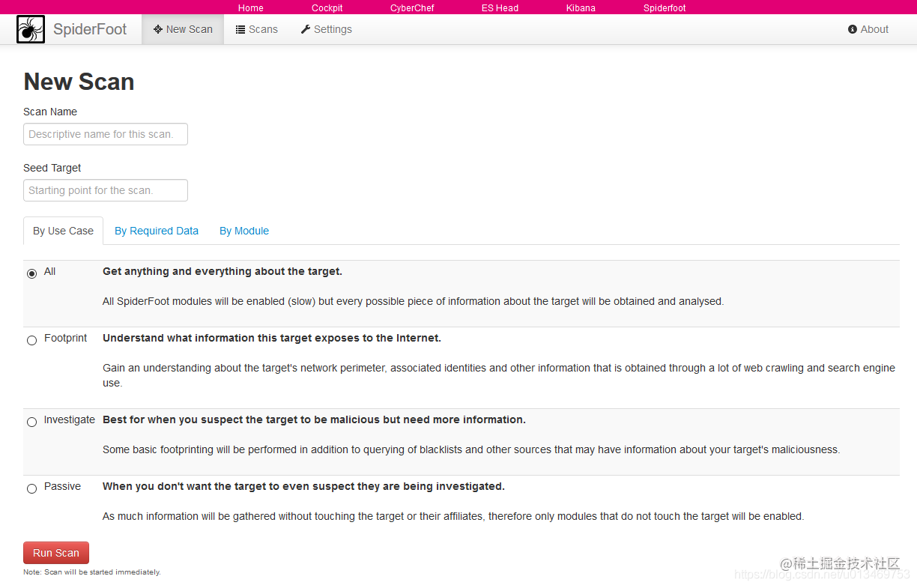Click the 'Get anything and everything about the target.' text
Screen dimensions: 917x588
click(223, 271)
